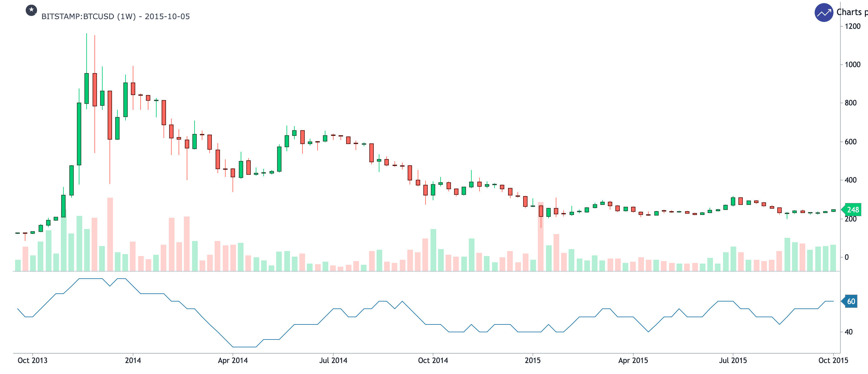Select the 2014 label on time axis

133,361
